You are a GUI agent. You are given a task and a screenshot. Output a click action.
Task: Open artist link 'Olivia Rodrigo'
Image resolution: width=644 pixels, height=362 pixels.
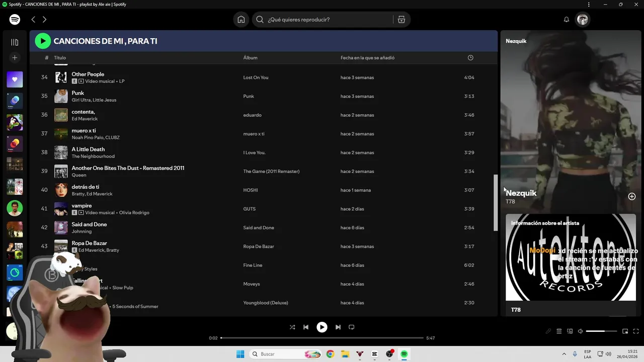coord(134,213)
